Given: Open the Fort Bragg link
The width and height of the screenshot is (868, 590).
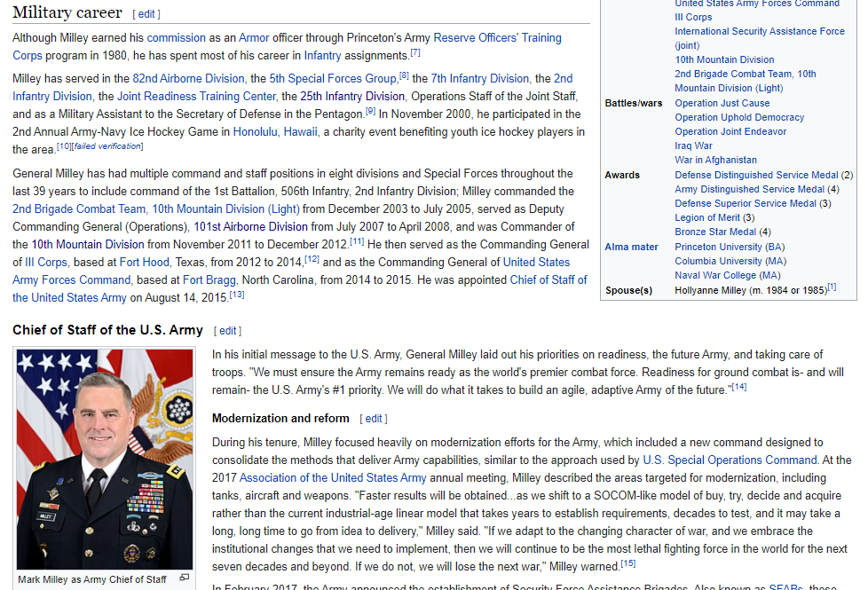Looking at the screenshot, I should [209, 280].
